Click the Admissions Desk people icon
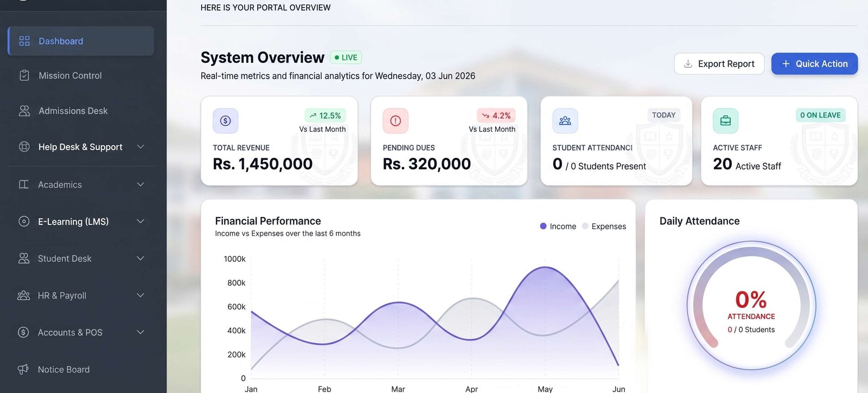 coord(24,111)
